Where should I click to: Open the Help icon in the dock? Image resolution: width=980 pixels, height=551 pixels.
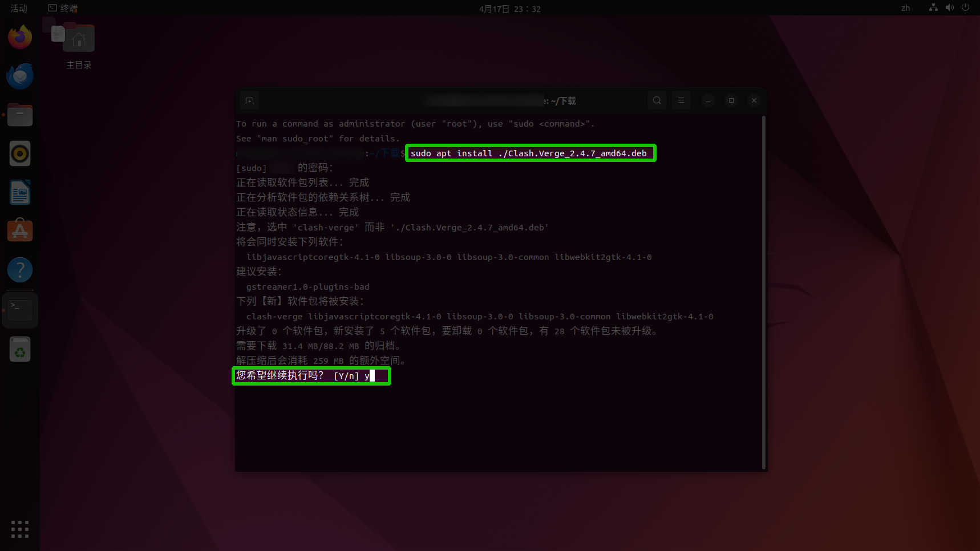20,270
